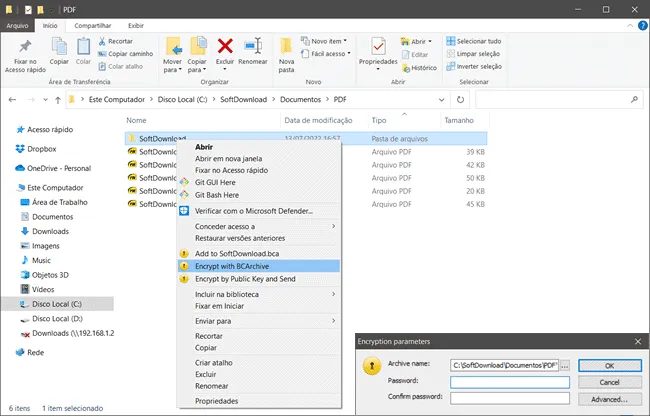Select Downloads in the navigation pane

(x=51, y=231)
